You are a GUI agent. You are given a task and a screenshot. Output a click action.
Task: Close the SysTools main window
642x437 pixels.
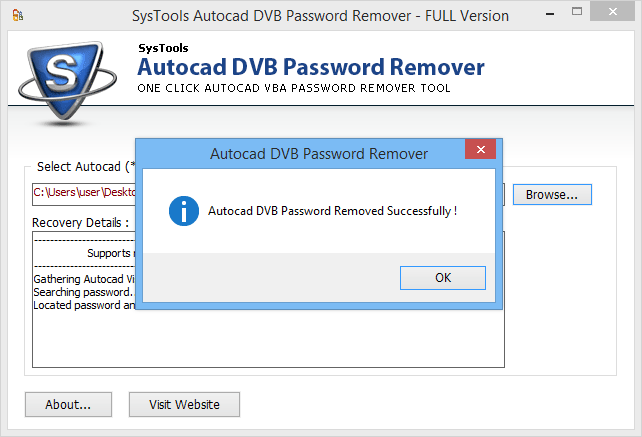pos(612,12)
